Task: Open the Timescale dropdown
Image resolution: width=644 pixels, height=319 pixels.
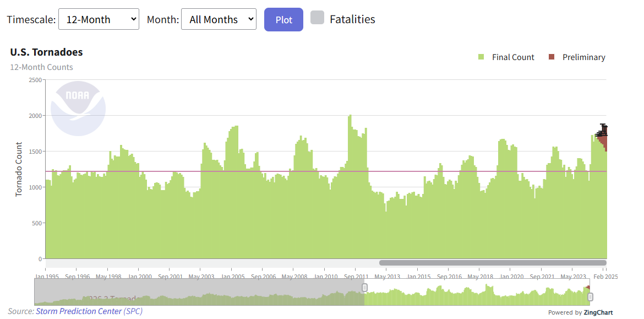Action: point(98,19)
